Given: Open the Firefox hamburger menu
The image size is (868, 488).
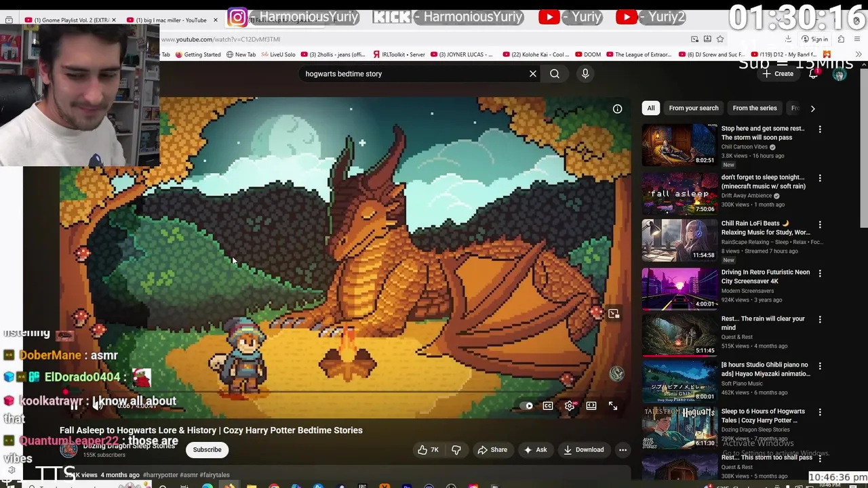Looking at the screenshot, I should pos(857,39).
